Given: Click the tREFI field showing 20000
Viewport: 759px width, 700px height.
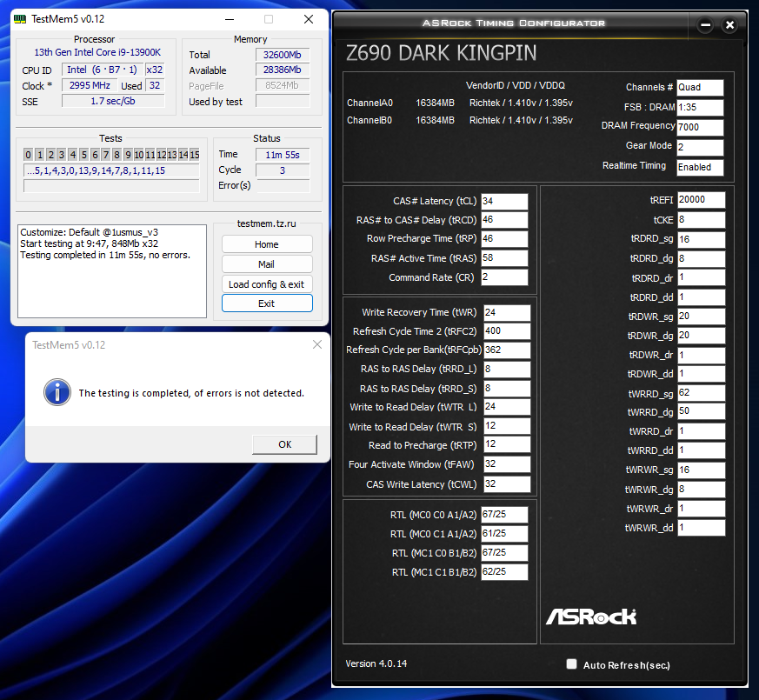Looking at the screenshot, I should 701,200.
